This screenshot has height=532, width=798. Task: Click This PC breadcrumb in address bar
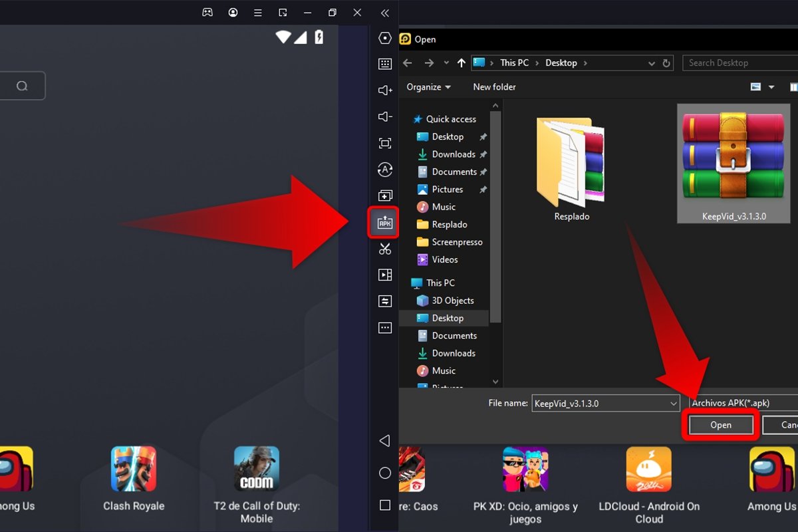514,63
